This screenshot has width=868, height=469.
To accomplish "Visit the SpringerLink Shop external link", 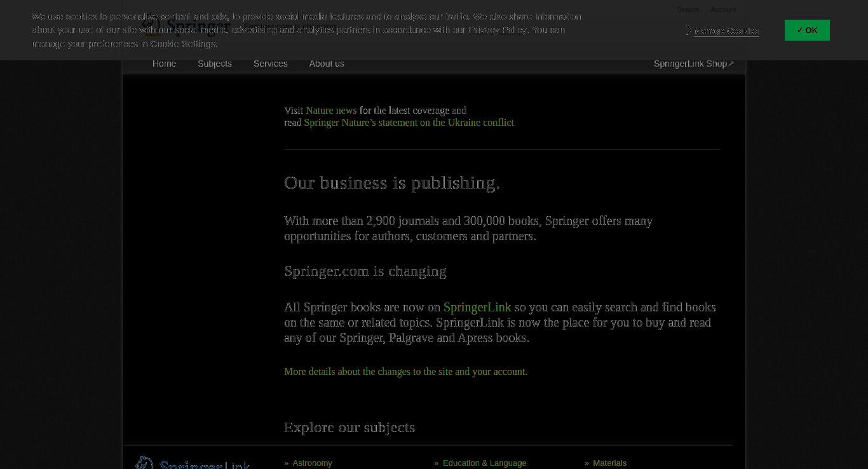I will 694,64.
